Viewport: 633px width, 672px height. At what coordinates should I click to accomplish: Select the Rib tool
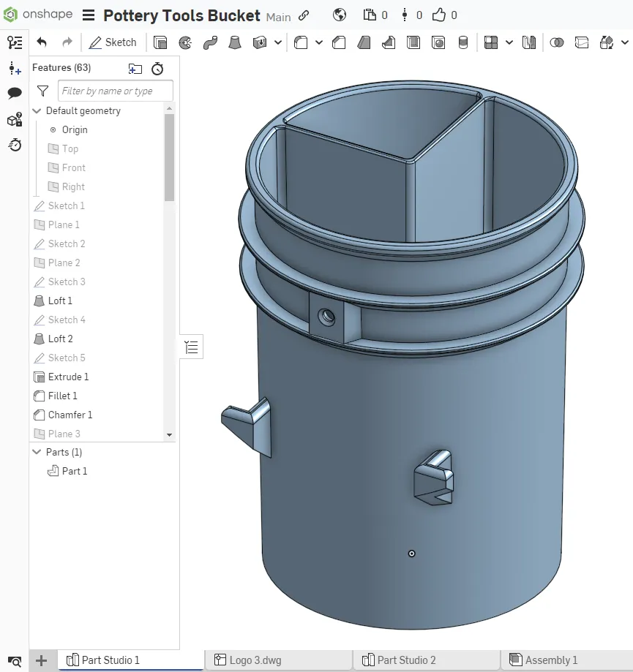pyautogui.click(x=389, y=42)
